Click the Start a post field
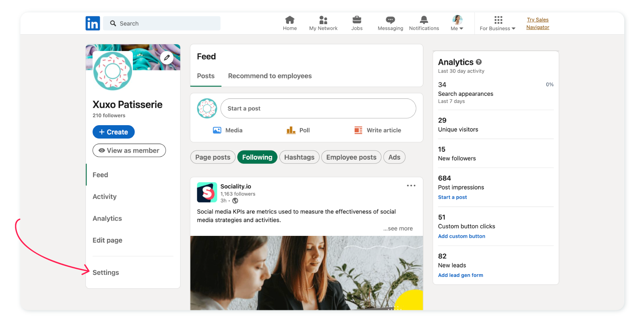Image resolution: width=644 pixels, height=322 pixels. [x=318, y=108]
